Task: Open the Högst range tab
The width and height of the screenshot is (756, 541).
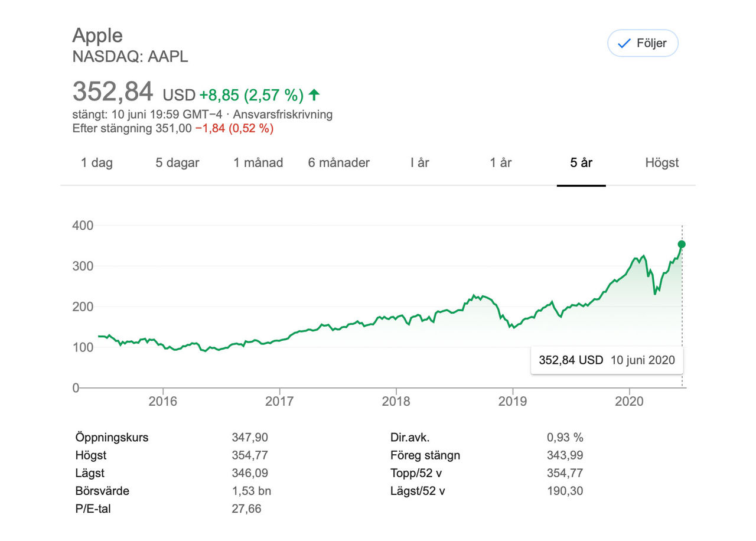Action: coord(661,163)
